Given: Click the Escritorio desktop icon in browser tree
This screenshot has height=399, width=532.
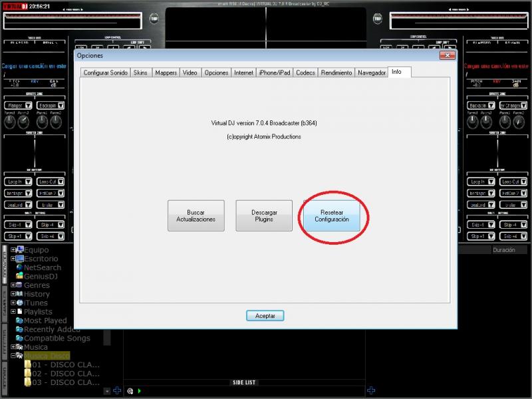Looking at the screenshot, I should point(20,259).
